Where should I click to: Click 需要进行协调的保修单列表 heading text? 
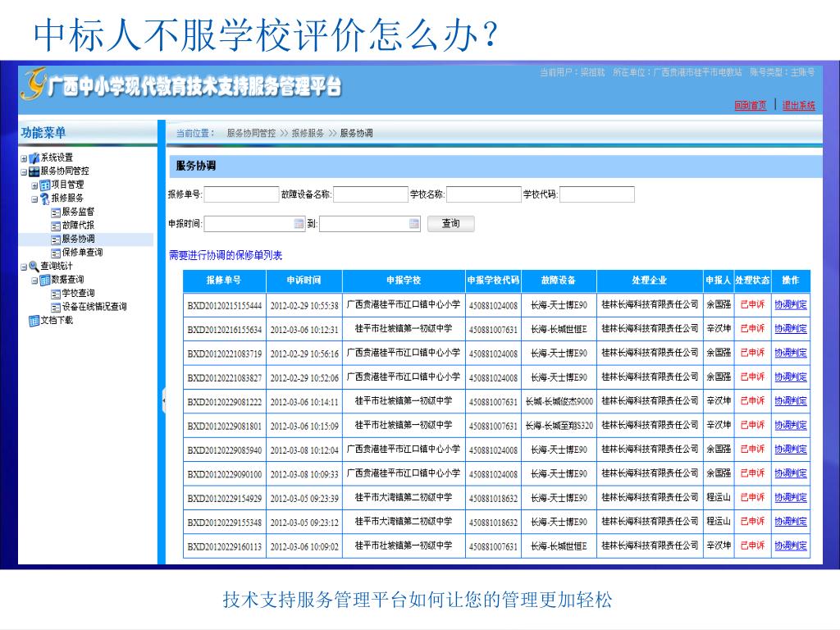coord(226,255)
